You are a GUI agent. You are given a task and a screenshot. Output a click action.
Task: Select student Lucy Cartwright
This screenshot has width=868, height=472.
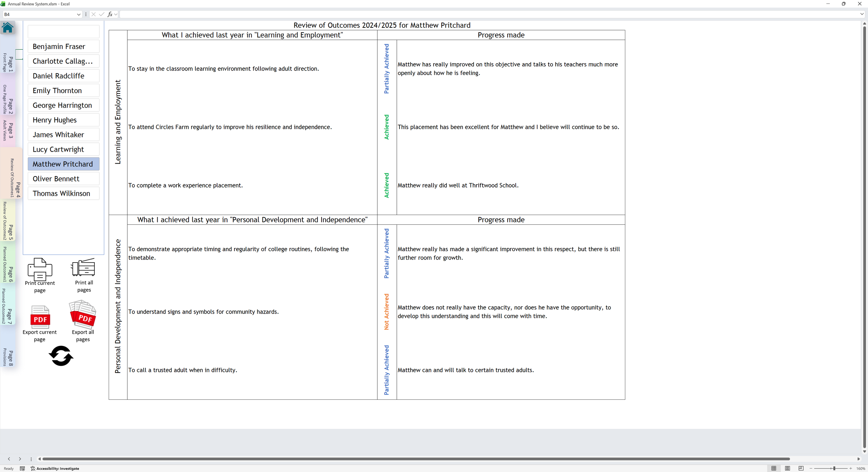pos(64,149)
